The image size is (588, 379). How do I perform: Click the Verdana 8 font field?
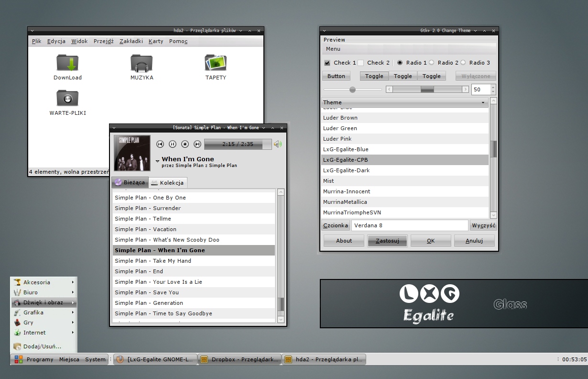[410, 225]
